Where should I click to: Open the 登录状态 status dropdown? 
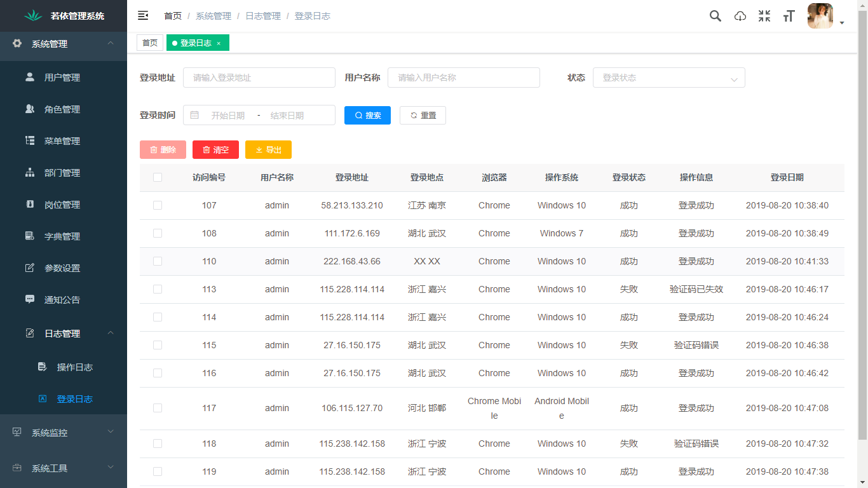668,78
